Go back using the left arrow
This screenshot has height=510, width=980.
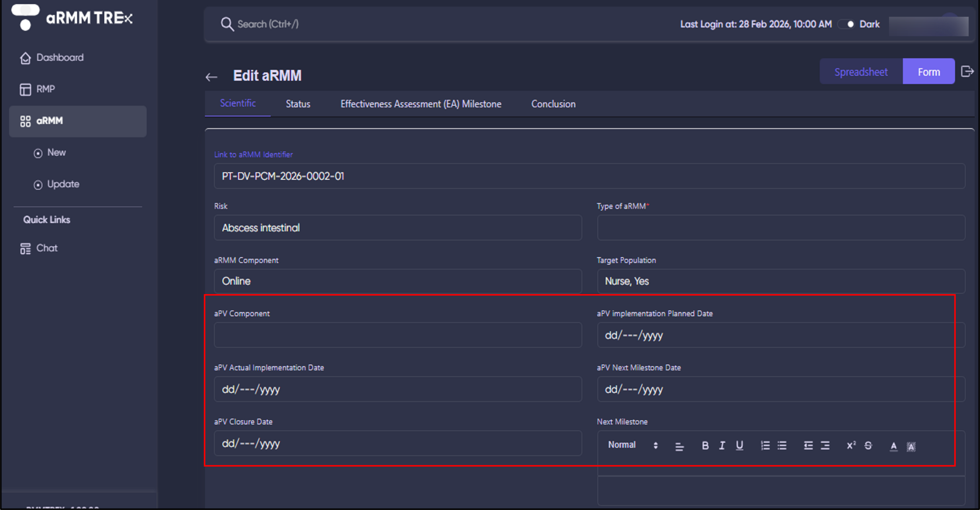[x=211, y=77]
